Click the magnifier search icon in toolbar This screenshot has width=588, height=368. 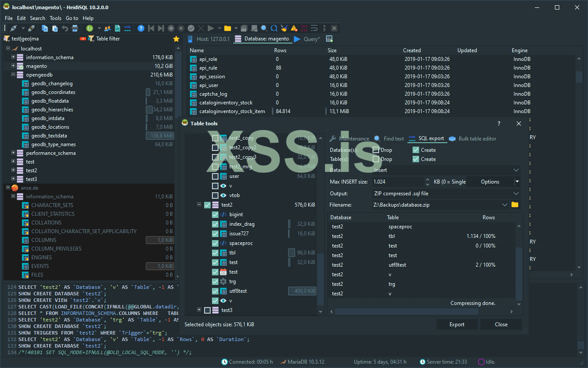(x=264, y=28)
